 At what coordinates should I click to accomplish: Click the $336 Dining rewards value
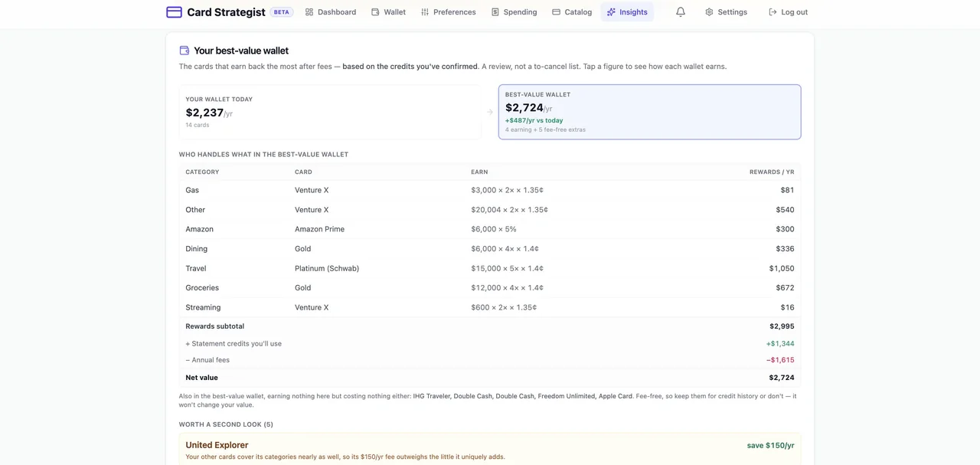[x=785, y=249]
